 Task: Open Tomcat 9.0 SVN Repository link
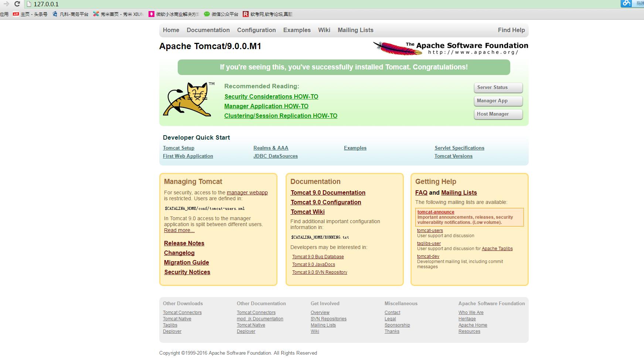click(320, 272)
